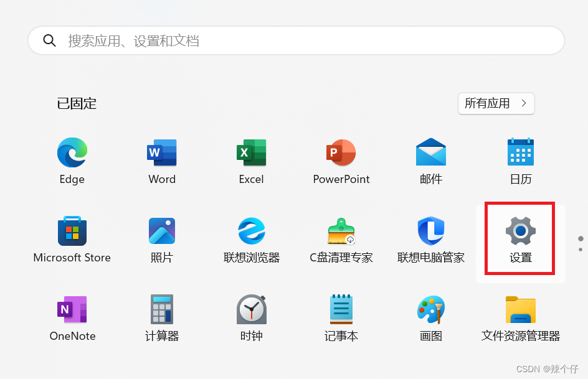588x379 pixels.
Task: Open the 画图 paint app
Action: [x=431, y=319]
